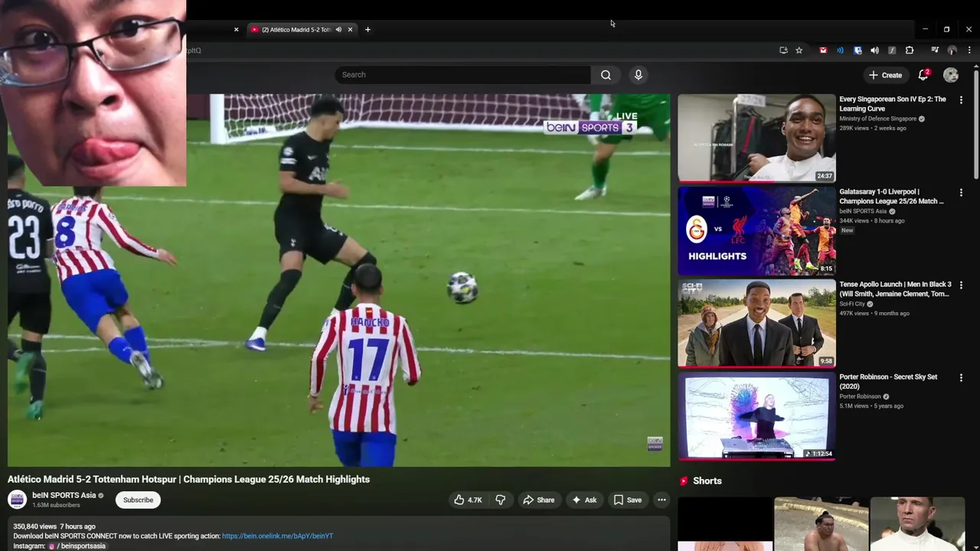Minimize the browser window
The width and height of the screenshot is (980, 551).
click(925, 29)
